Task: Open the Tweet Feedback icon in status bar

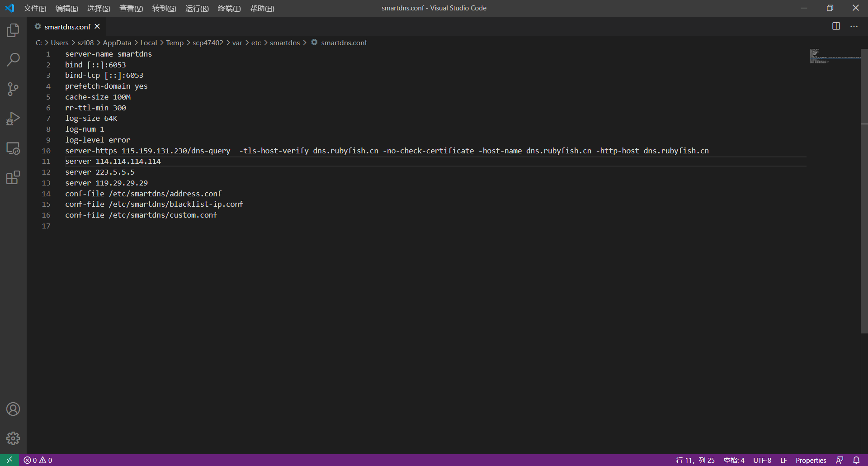Action: [839, 460]
